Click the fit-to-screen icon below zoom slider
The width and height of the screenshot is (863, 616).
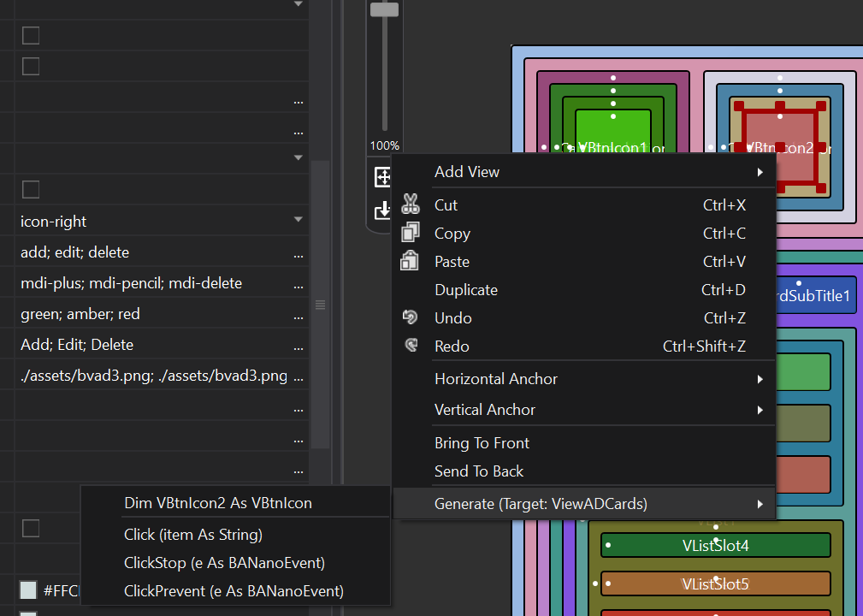click(382, 177)
